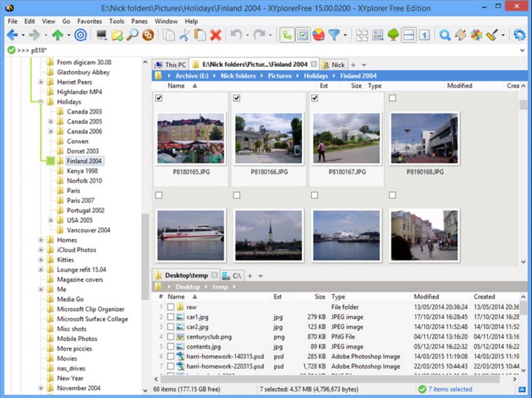Click the Cut scissors icon

pos(184,35)
